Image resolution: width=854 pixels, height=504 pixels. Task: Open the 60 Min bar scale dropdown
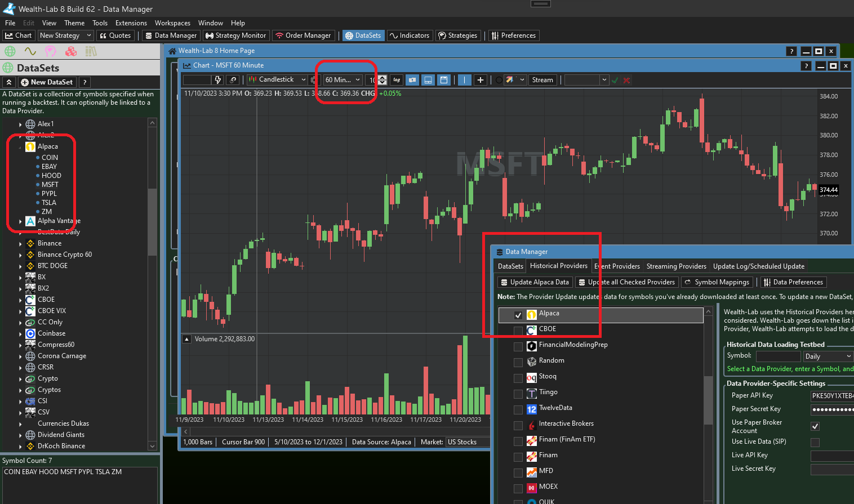357,79
